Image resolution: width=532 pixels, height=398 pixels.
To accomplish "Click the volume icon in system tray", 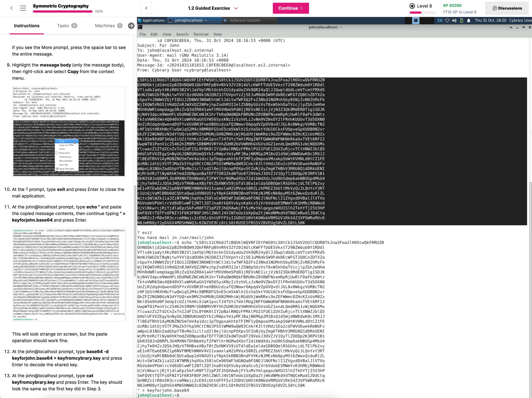I will coord(454,20).
